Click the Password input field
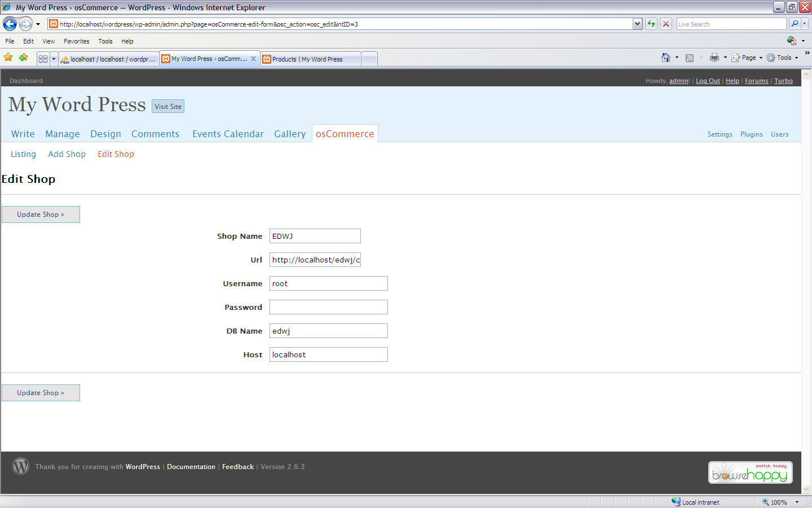 (329, 307)
